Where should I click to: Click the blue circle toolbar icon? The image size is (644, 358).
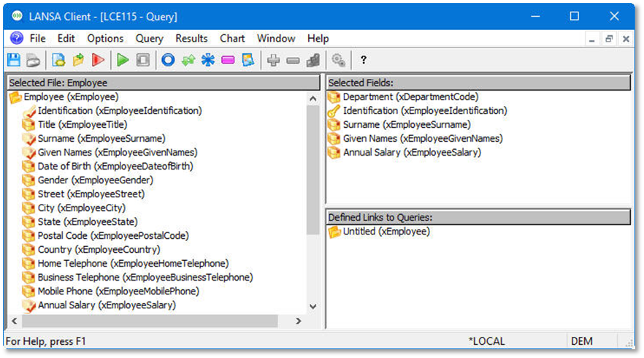[x=168, y=60]
